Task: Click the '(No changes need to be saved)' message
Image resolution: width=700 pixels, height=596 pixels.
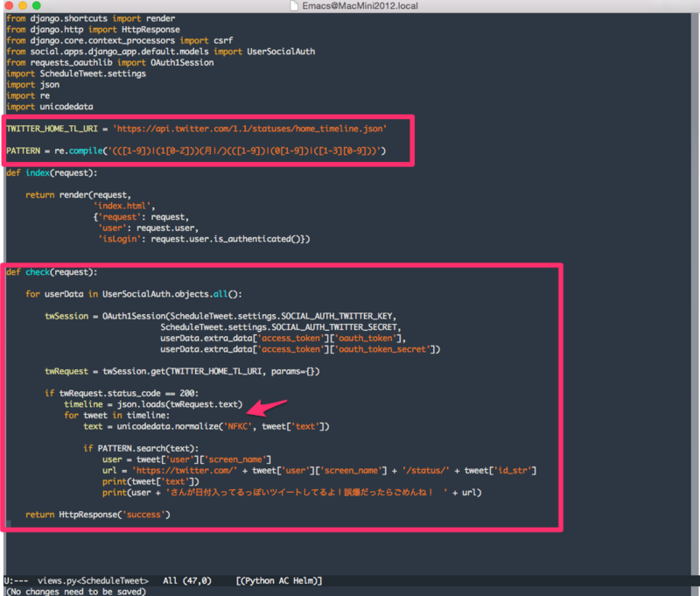Action: (x=75, y=591)
